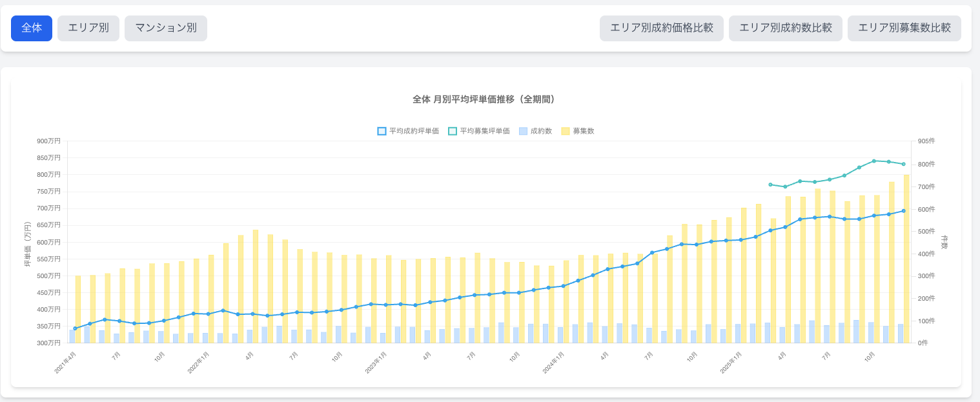Image resolution: width=980 pixels, height=402 pixels.
Task: Click the tallest yellow bar at far right
Action: pyautogui.click(x=906, y=258)
